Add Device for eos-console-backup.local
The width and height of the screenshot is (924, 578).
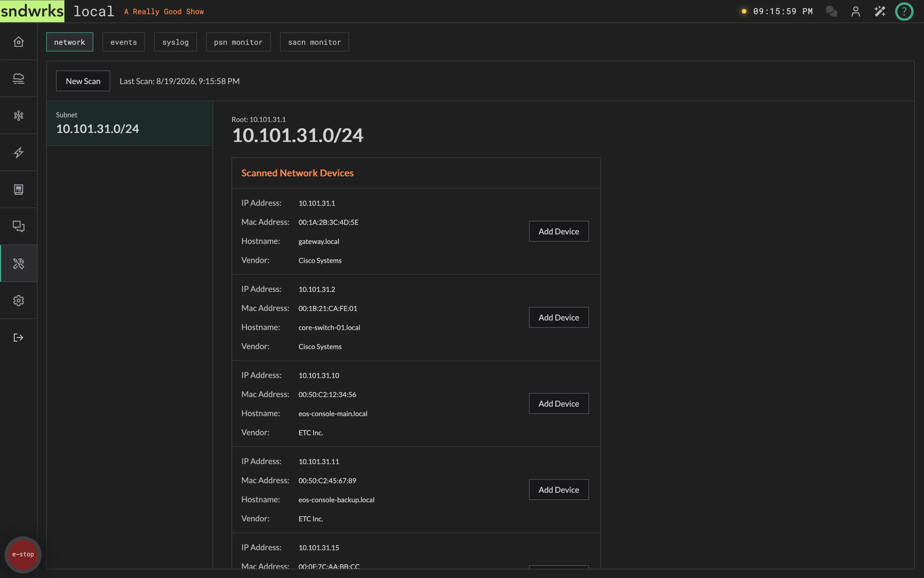559,490
